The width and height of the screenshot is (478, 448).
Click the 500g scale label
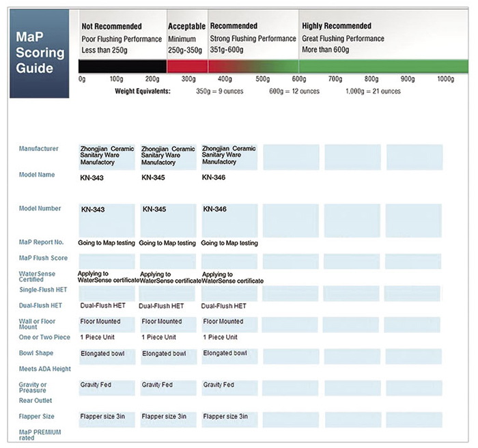[x=262, y=79]
